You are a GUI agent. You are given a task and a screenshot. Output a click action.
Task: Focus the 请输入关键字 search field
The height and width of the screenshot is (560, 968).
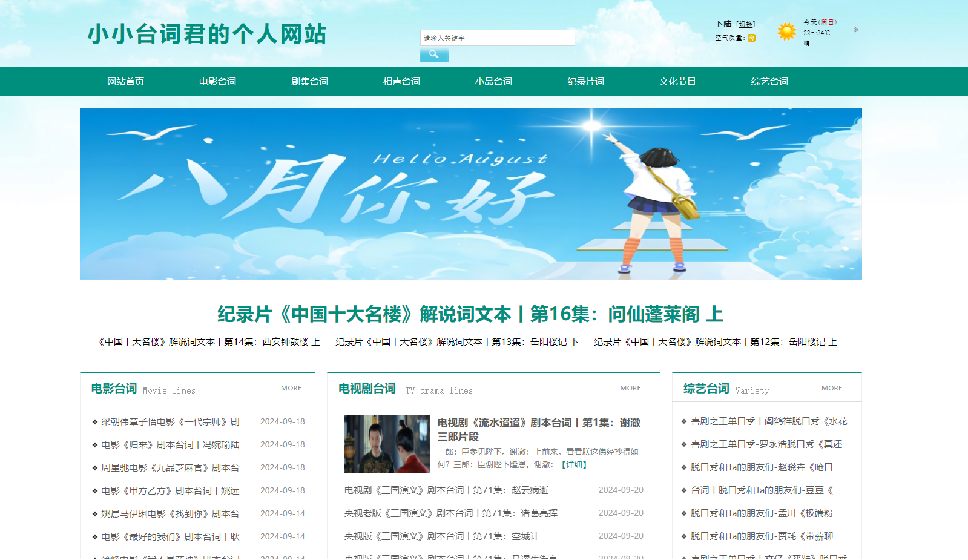[497, 38]
